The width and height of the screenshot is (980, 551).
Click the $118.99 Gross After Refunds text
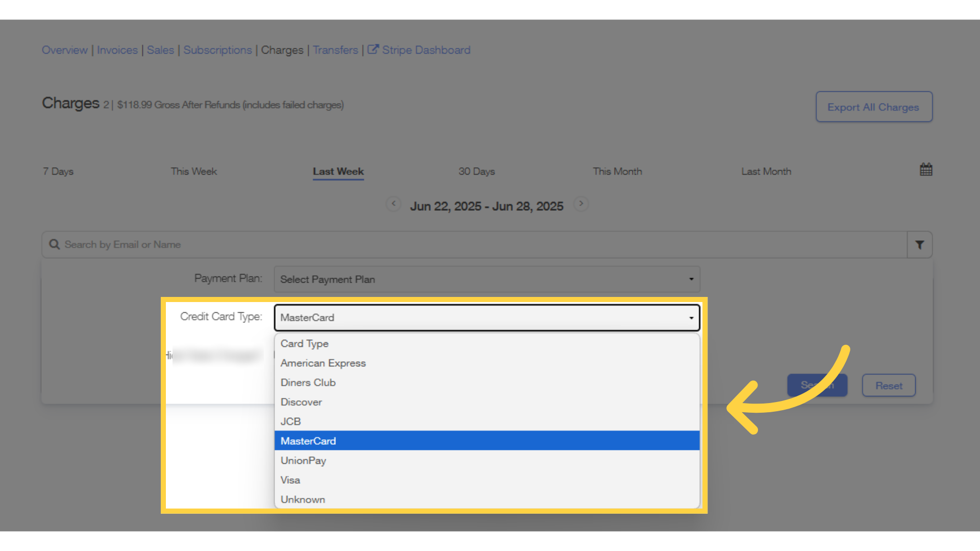230,105
